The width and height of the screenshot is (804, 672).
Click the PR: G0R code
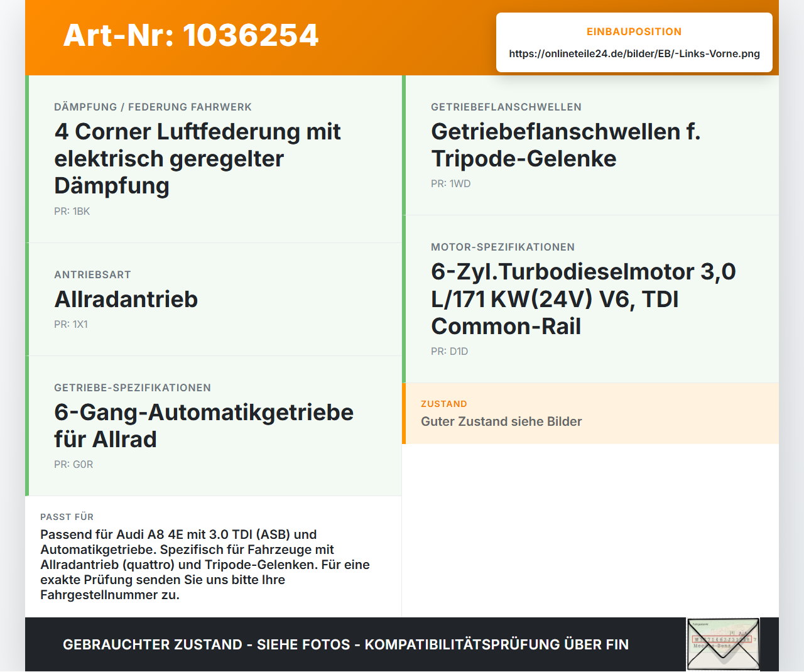73,464
